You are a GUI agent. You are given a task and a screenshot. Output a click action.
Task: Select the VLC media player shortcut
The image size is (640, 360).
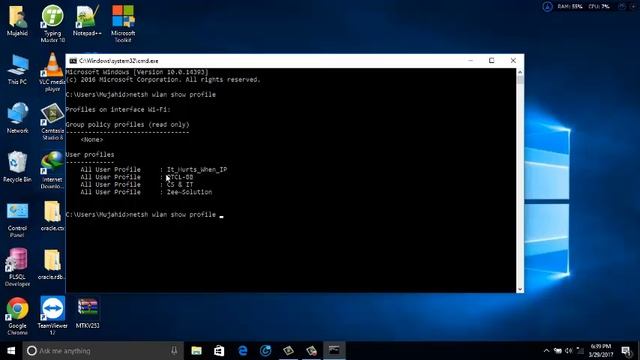click(x=53, y=72)
